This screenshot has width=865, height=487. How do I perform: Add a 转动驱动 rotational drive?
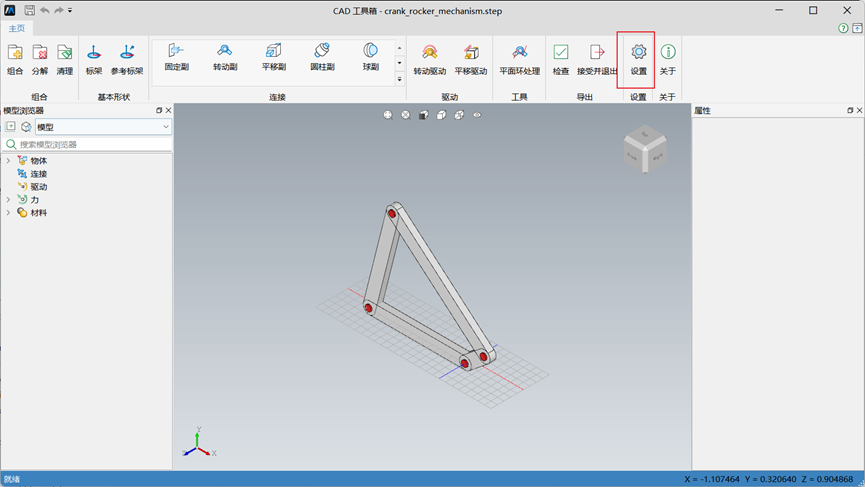[430, 59]
